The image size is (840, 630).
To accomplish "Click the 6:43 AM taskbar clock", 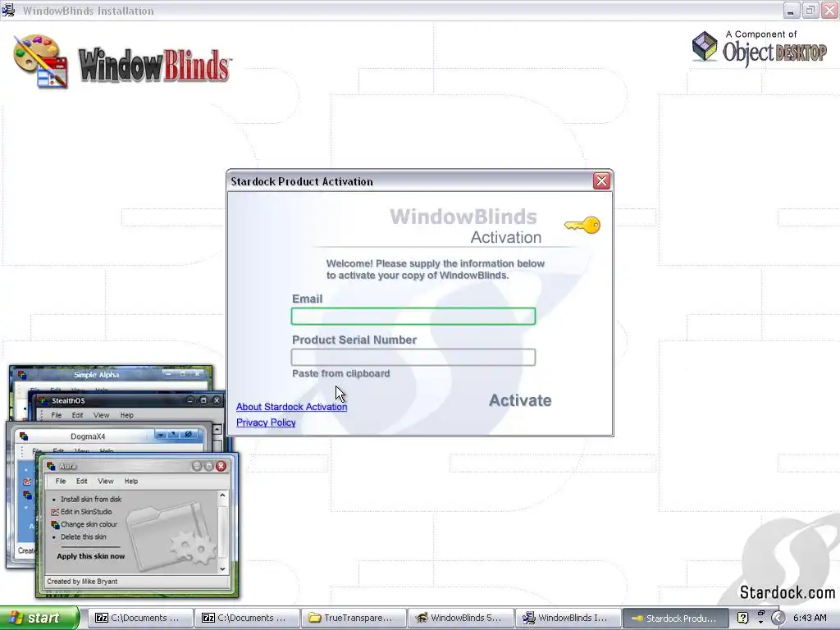I will pos(810,618).
